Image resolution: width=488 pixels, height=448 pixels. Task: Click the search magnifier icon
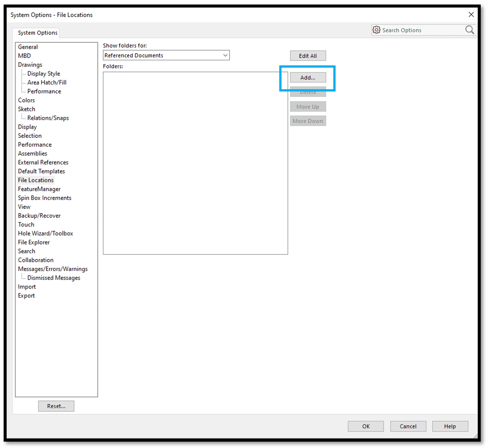[x=470, y=30]
